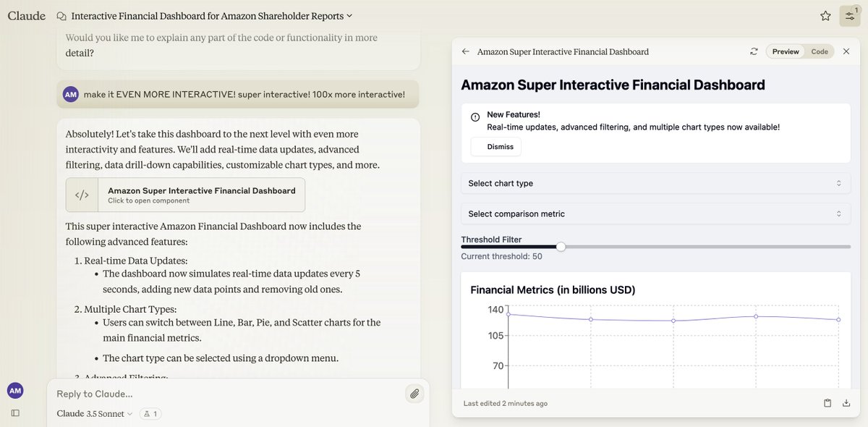Click the chat bubble icon beside title
This screenshot has width=868, height=427.
(61, 16)
